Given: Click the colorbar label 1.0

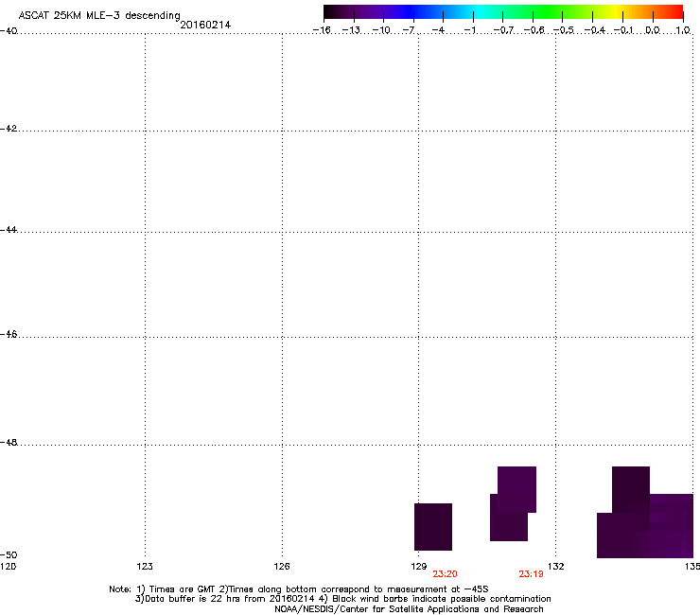Looking at the screenshot, I should pyautogui.click(x=683, y=30).
